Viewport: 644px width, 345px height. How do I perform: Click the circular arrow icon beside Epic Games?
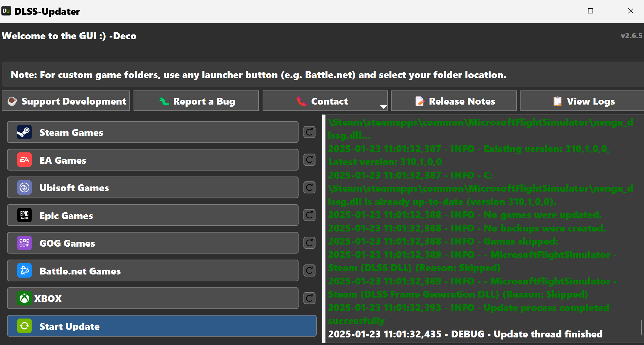pyautogui.click(x=309, y=215)
